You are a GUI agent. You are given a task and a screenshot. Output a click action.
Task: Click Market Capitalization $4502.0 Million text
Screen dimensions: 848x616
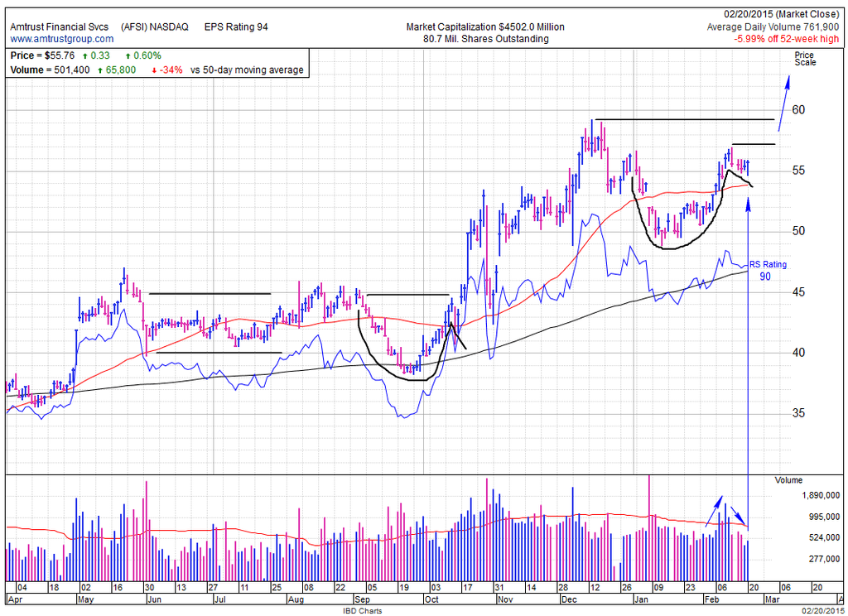coord(485,26)
